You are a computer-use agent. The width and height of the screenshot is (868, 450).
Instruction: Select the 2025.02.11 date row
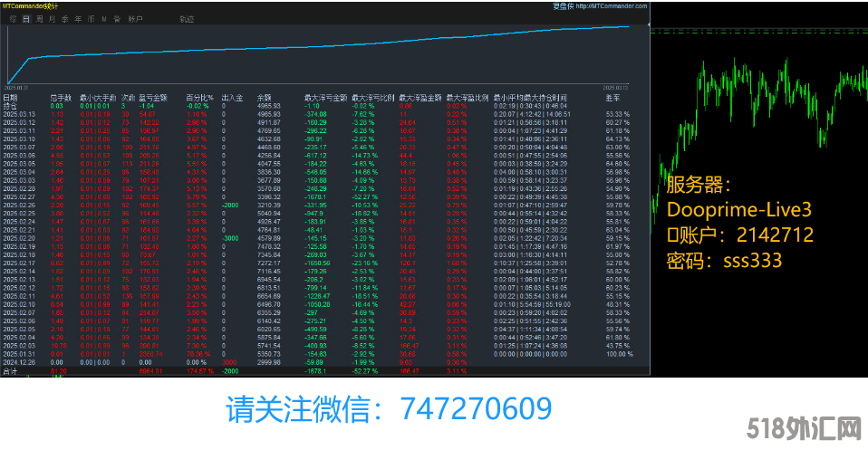[325, 296]
